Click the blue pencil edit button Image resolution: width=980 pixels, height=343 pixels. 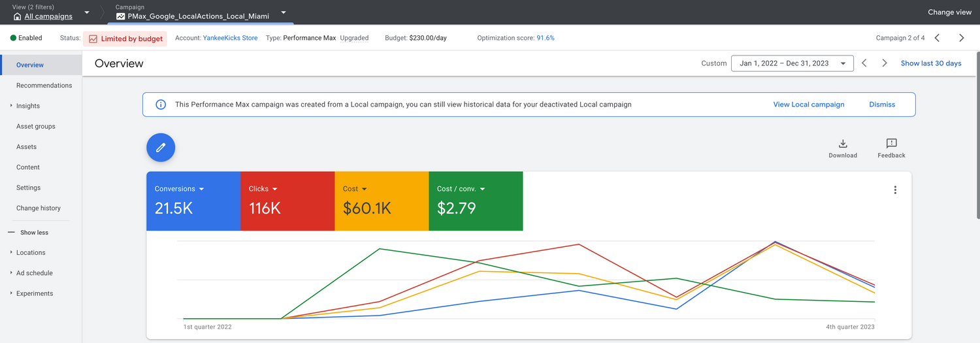point(161,148)
